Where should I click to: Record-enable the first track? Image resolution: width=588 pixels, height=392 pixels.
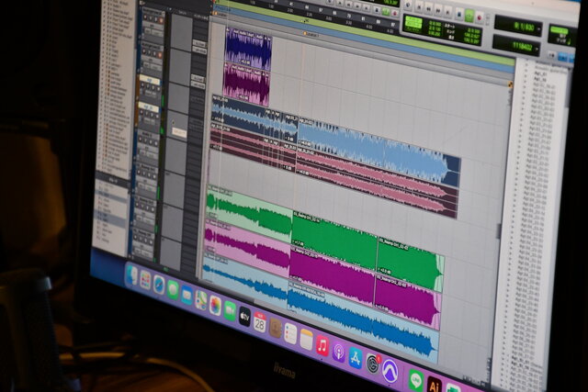(x=145, y=17)
